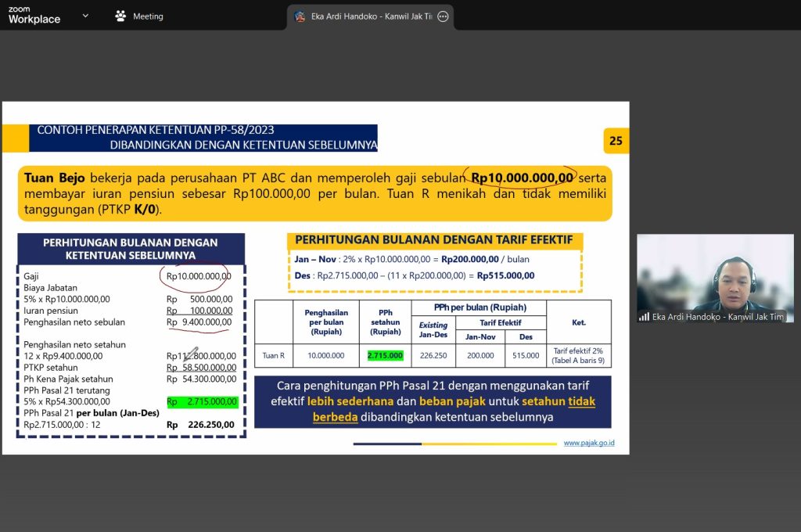Click the Zoom Workplace logo
Screen dimensions: 801x532
tap(34, 16)
